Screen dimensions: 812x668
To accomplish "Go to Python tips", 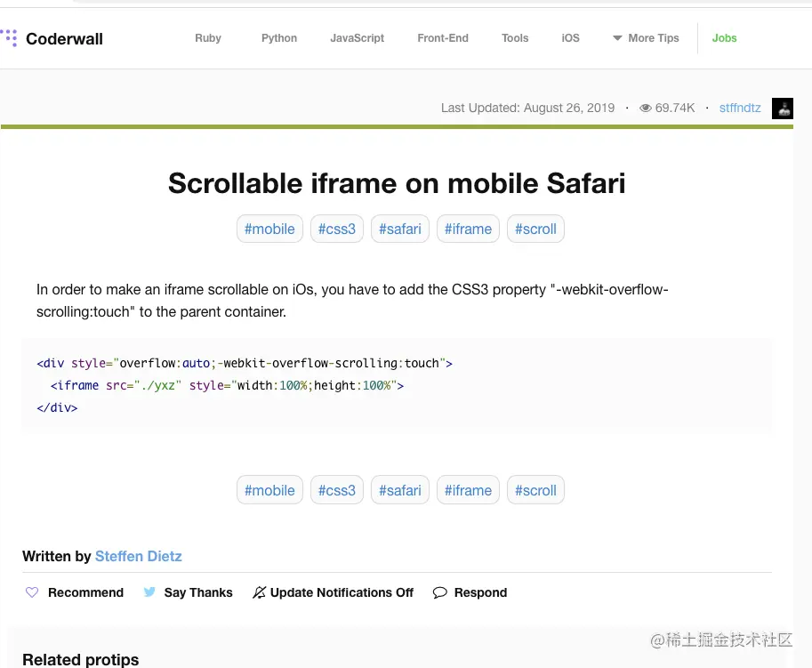I will 279,37.
